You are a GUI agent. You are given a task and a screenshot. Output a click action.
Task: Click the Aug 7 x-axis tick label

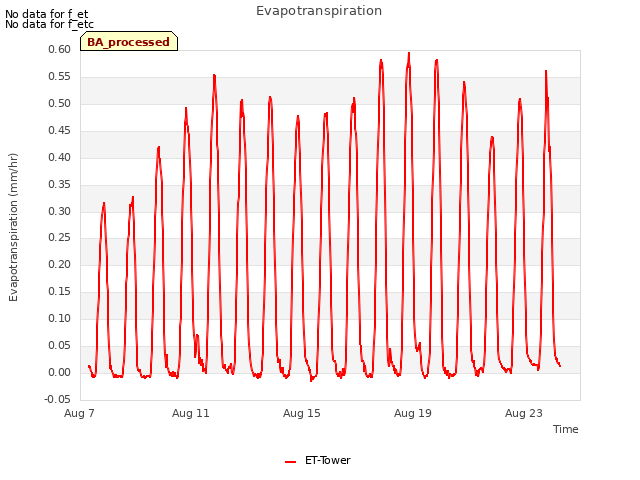tap(79, 413)
